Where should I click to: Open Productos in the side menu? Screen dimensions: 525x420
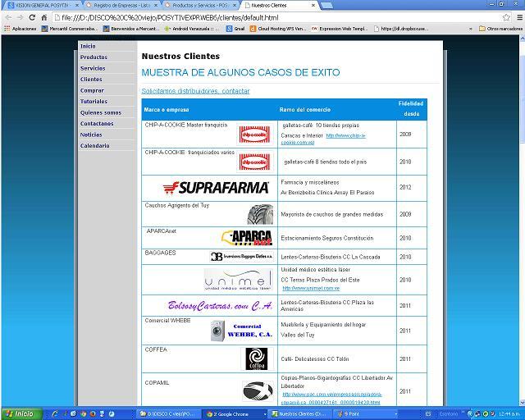pyautogui.click(x=94, y=57)
